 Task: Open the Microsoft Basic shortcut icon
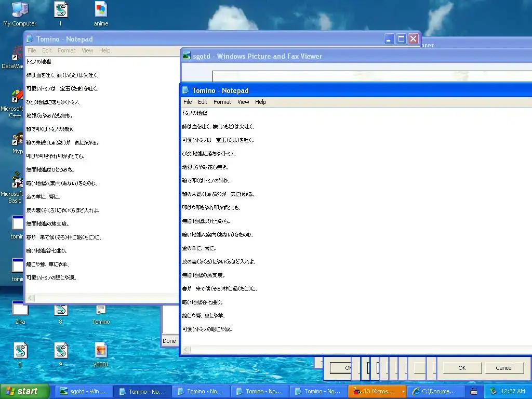pyautogui.click(x=12, y=188)
